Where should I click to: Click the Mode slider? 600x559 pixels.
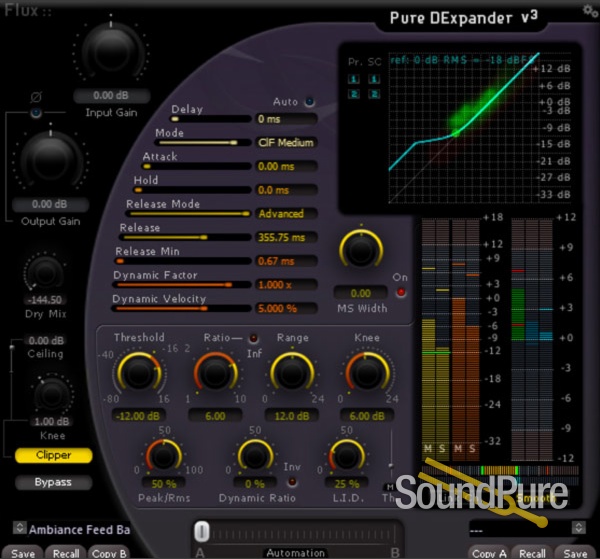202,143
